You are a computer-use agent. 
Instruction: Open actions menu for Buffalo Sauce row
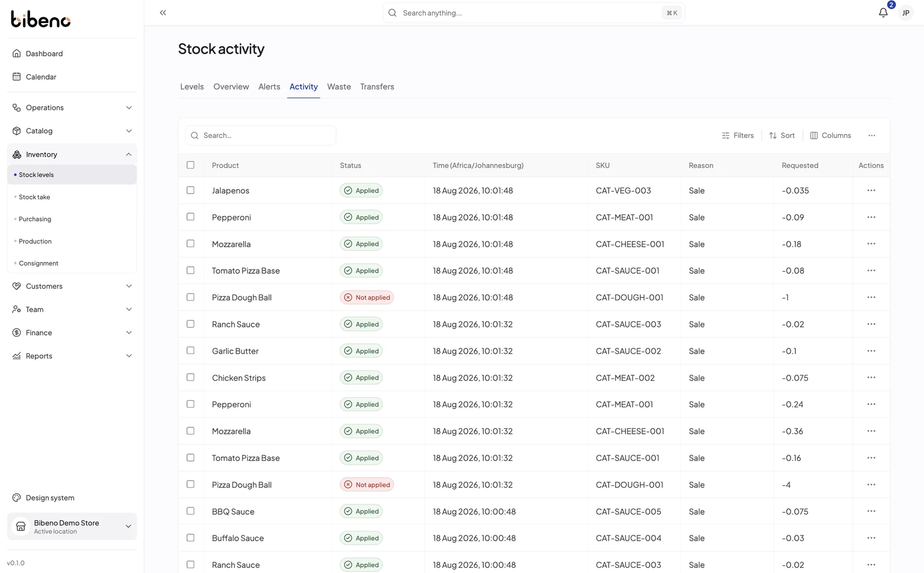click(871, 538)
